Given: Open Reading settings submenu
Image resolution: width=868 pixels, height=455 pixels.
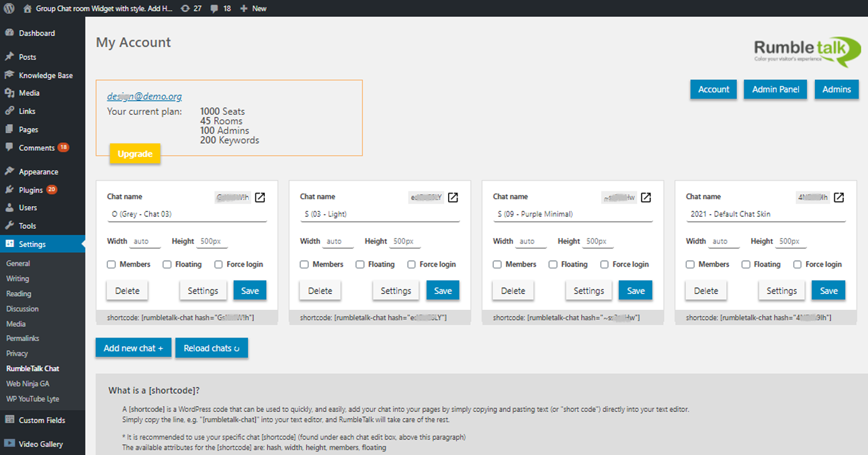Looking at the screenshot, I should (19, 294).
